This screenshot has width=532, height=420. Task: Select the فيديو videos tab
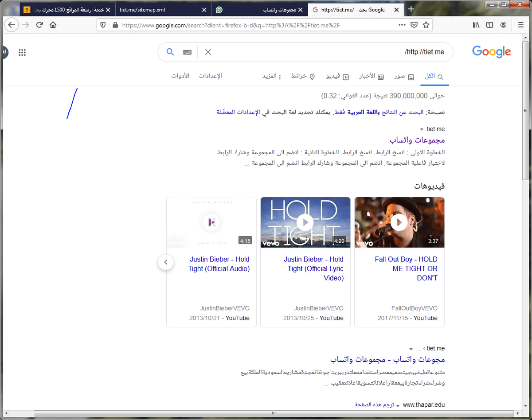click(x=337, y=77)
